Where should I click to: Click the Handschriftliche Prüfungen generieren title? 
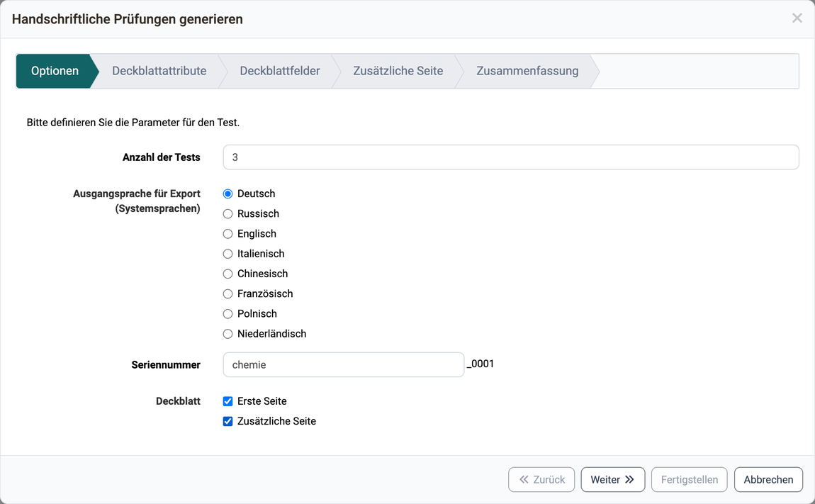pos(128,19)
